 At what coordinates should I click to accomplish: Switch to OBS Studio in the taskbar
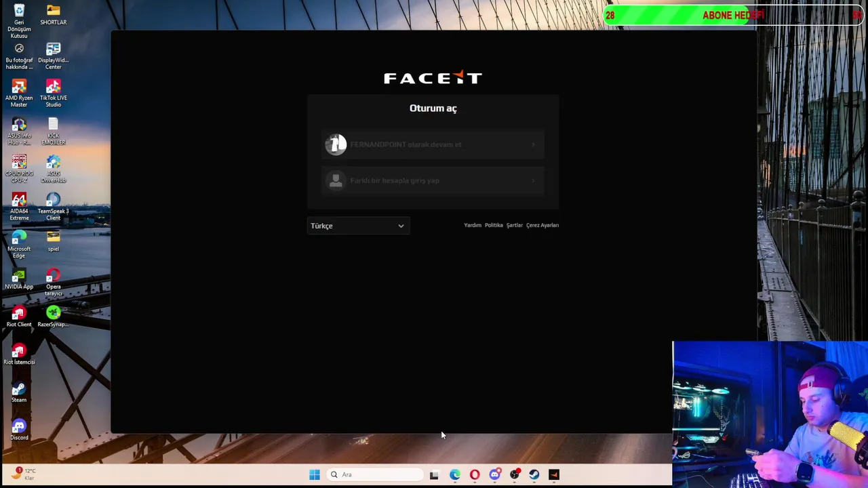pyautogui.click(x=515, y=474)
